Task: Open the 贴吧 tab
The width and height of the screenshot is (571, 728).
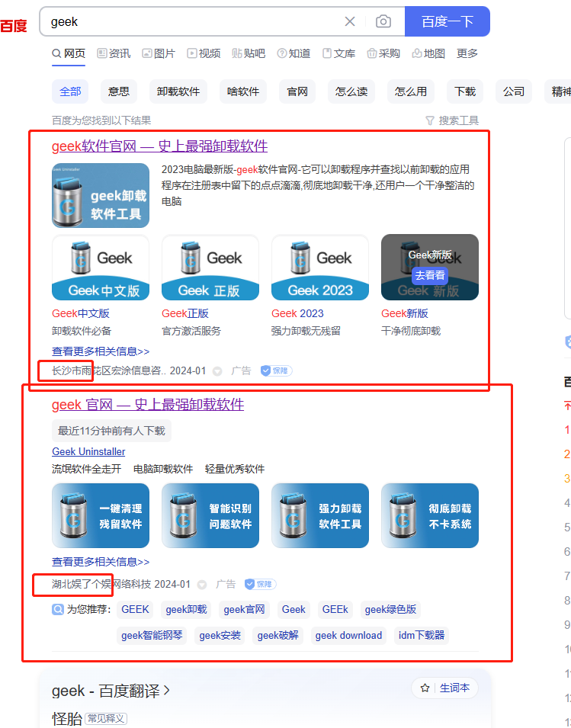Action: [249, 53]
